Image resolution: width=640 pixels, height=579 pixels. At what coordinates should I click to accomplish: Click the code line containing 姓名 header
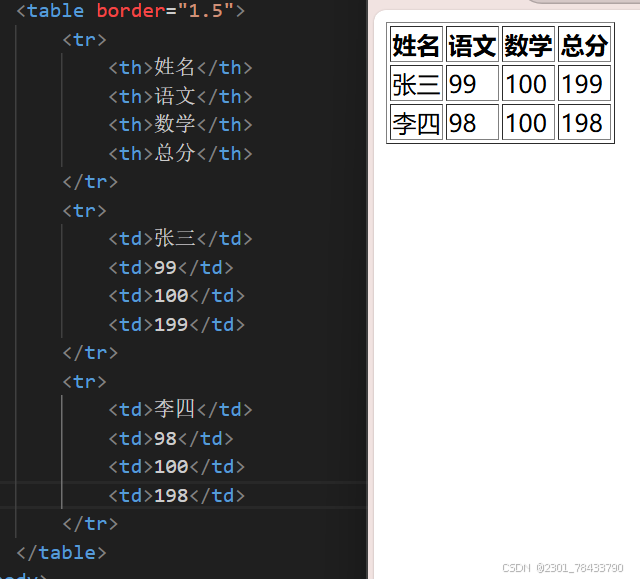180,67
